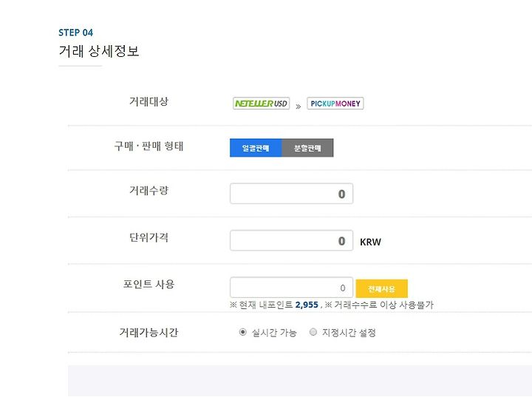Select the 실시간 가능 radio button

pos(242,332)
